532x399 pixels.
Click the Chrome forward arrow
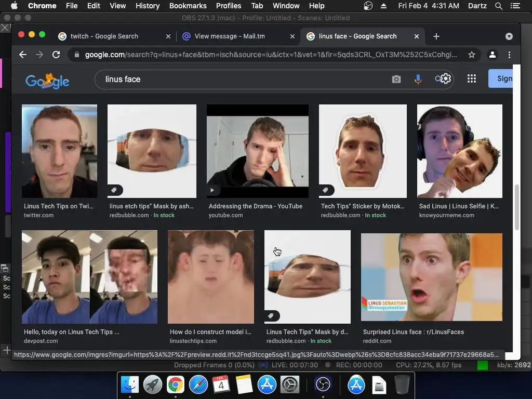pyautogui.click(x=39, y=55)
